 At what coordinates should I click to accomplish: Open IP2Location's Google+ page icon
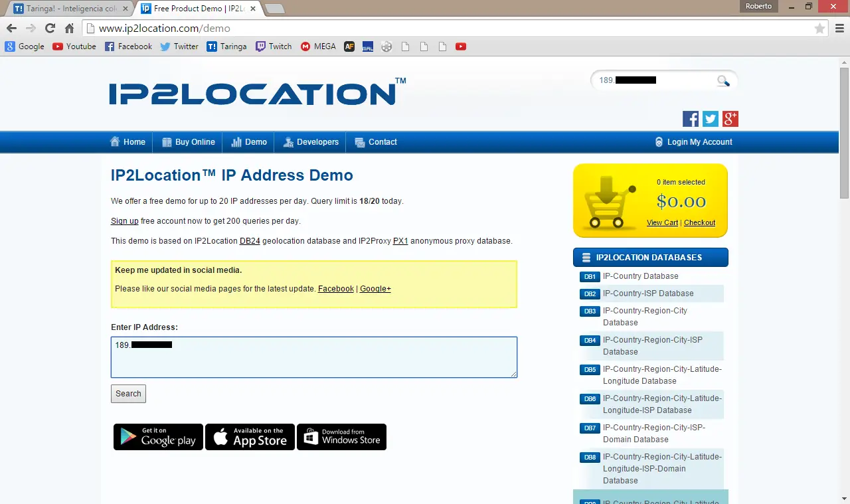point(730,119)
